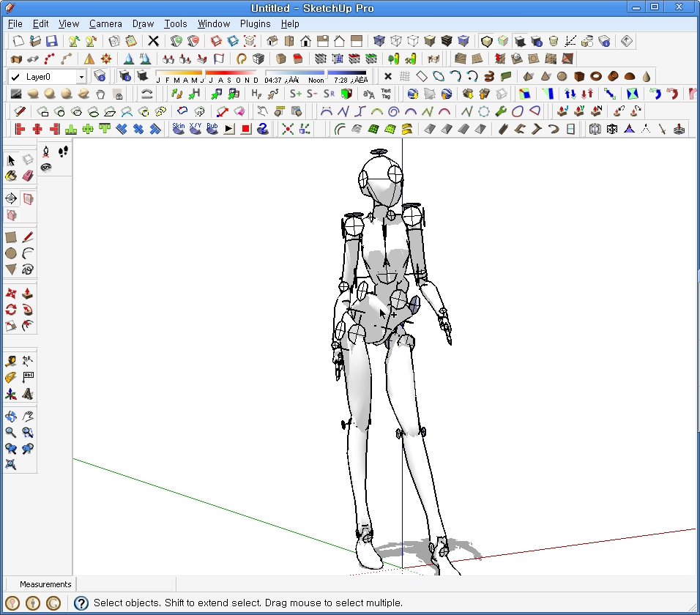This screenshot has height=615, width=700.
Task: Open the Edit menu
Action: (40, 23)
